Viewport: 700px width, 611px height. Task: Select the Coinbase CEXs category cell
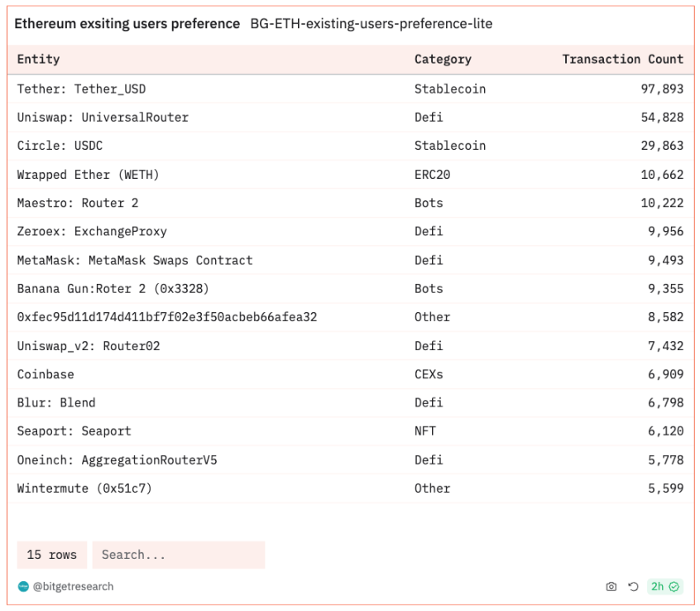(429, 374)
